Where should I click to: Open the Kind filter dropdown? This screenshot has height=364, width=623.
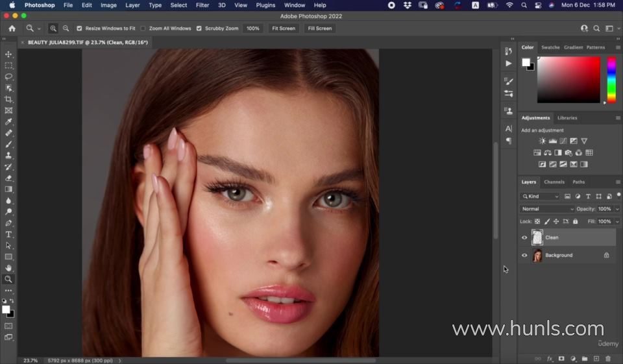(540, 196)
